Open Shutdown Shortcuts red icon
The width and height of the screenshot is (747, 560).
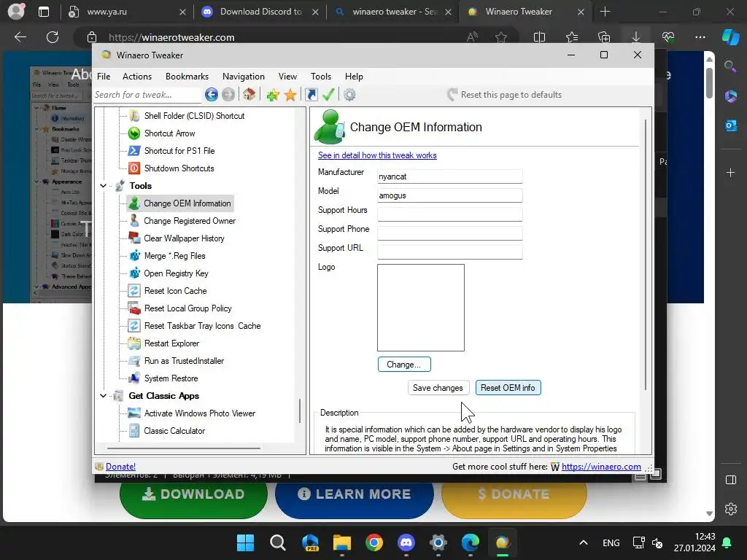(134, 168)
